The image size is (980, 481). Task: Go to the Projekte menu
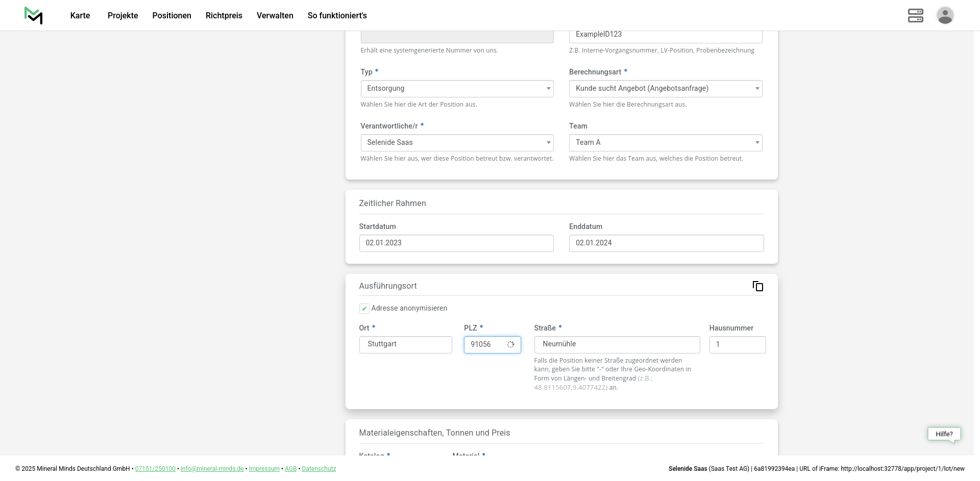(122, 15)
